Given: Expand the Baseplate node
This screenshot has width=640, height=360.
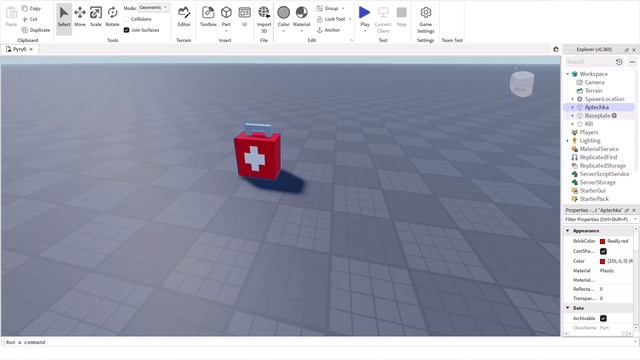Looking at the screenshot, I should (573, 116).
